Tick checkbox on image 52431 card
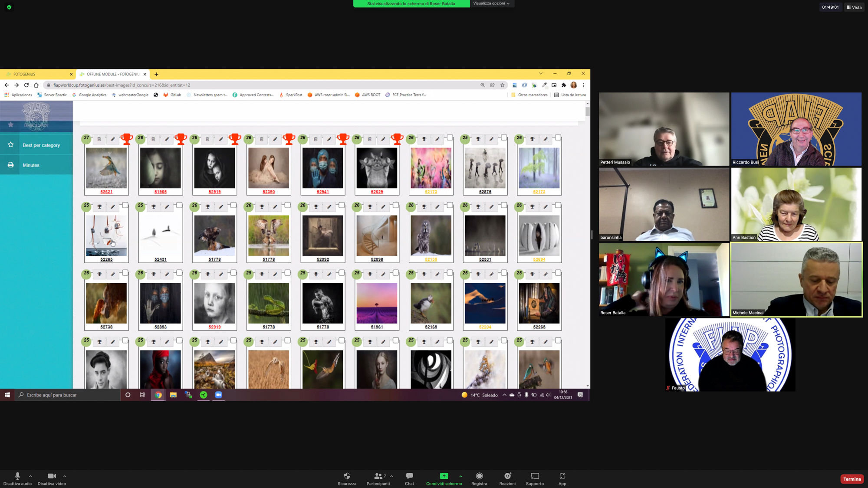The width and height of the screenshot is (868, 488). (x=179, y=205)
